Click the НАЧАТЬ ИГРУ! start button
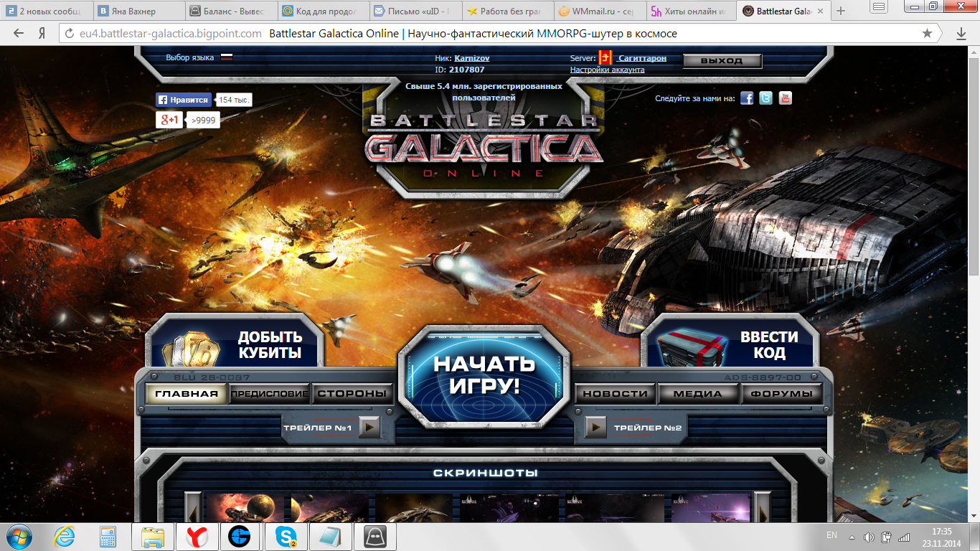This screenshot has height=551, width=980. 485,375
